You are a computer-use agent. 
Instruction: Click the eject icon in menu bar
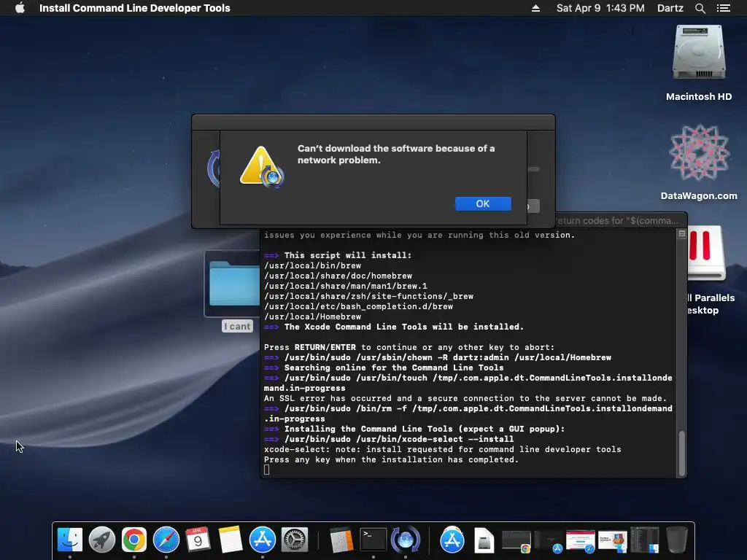(535, 8)
